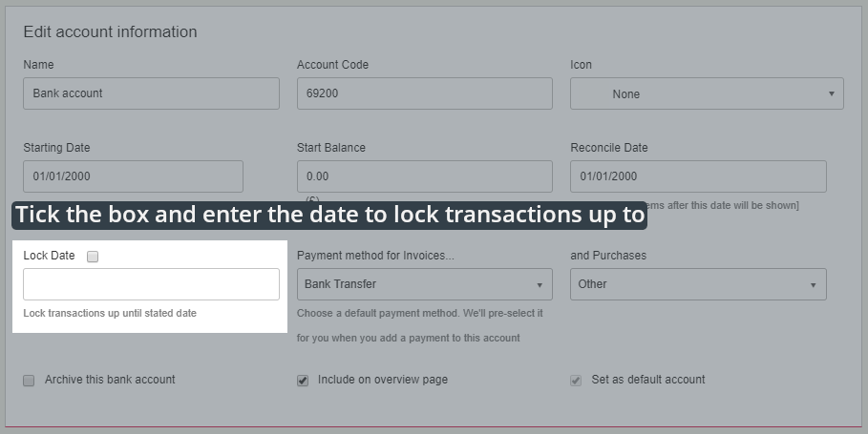Expand the Bank Transfer payment method dropdown
This screenshot has width=868, height=434.
pos(424,284)
